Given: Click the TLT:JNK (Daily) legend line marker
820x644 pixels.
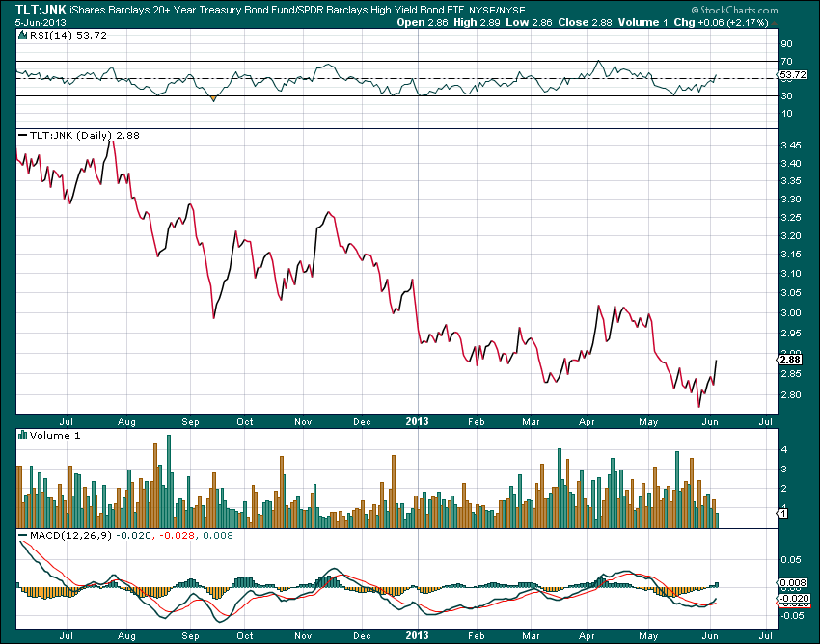Looking at the screenshot, I should pos(22,135).
